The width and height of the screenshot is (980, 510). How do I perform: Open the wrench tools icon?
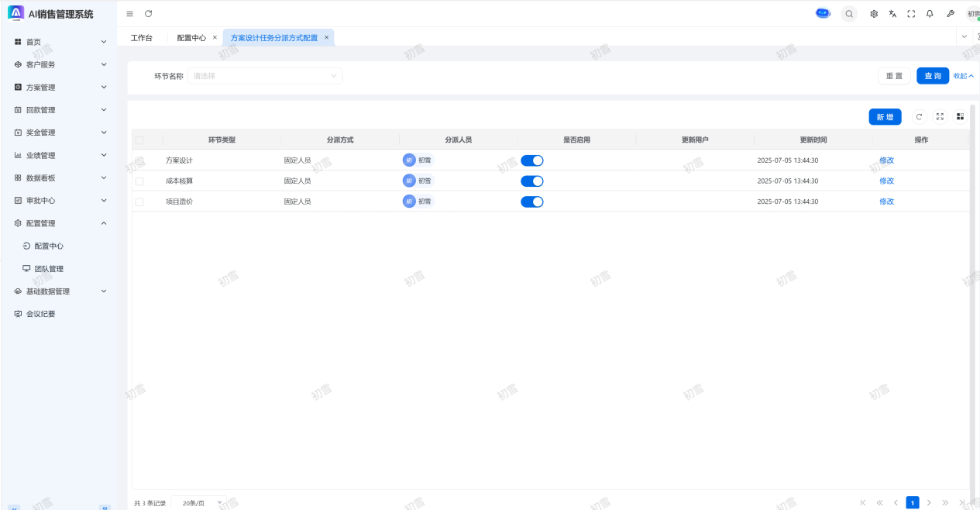click(950, 14)
